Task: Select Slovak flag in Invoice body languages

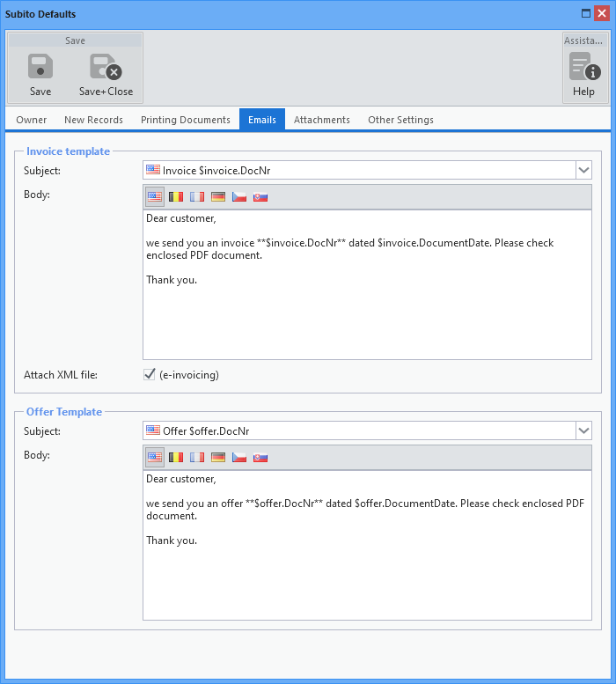Action: pyautogui.click(x=260, y=196)
